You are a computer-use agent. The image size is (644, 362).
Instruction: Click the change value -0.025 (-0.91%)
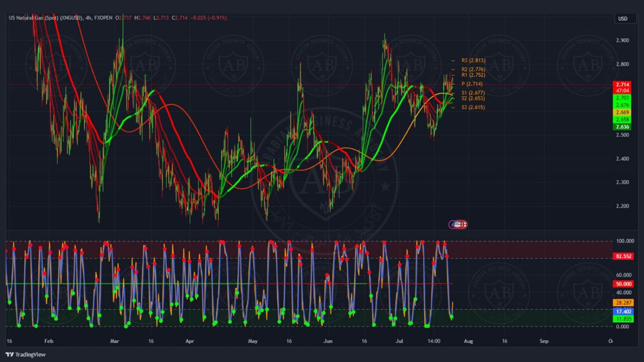[209, 18]
